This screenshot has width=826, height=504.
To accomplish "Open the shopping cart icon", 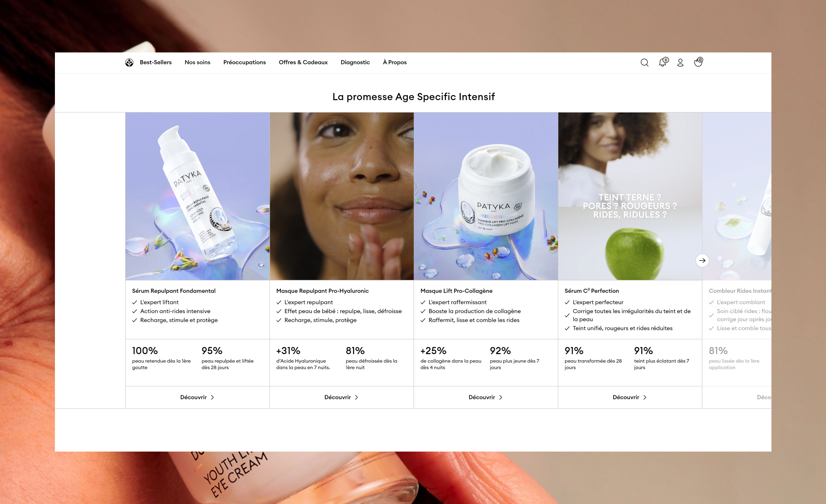I will click(x=698, y=62).
